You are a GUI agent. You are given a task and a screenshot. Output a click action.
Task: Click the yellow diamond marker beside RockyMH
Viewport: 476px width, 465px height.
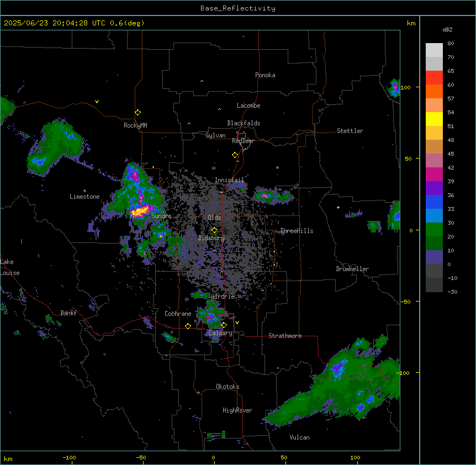click(137, 113)
